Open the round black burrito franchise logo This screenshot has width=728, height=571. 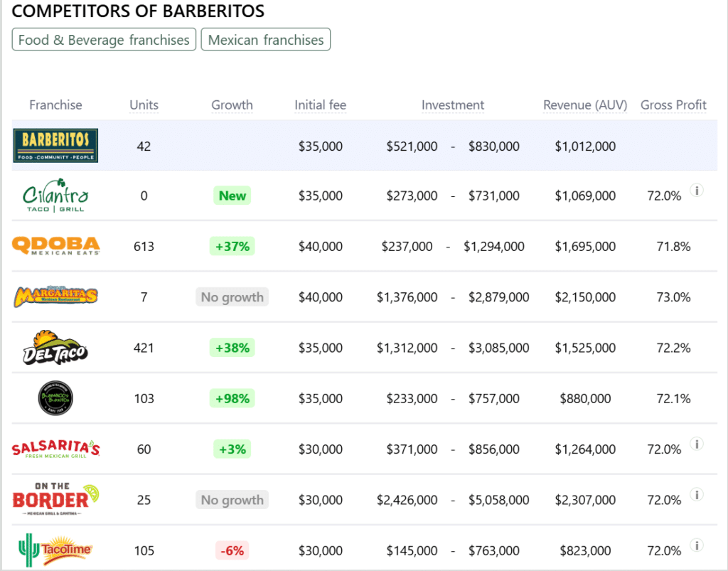tap(55, 397)
